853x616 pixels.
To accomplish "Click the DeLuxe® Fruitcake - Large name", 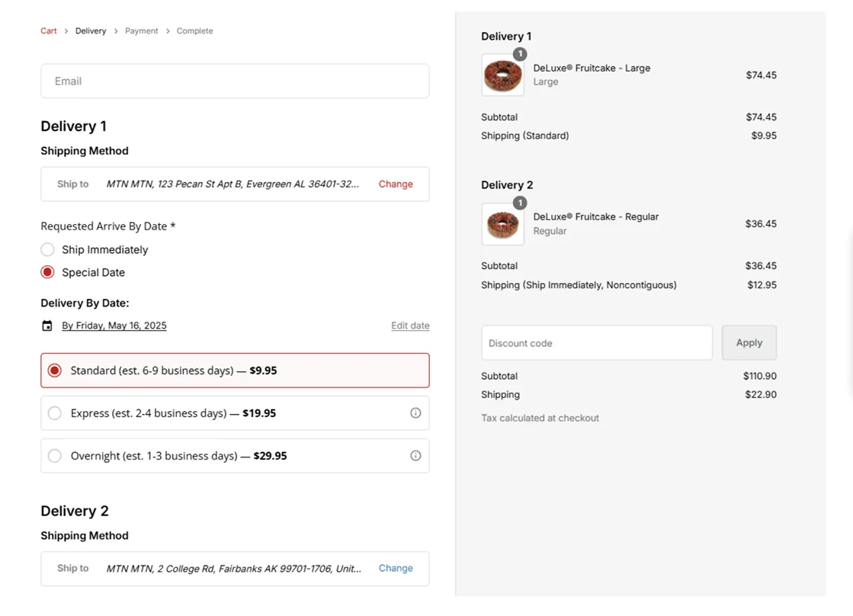I will pos(592,68).
